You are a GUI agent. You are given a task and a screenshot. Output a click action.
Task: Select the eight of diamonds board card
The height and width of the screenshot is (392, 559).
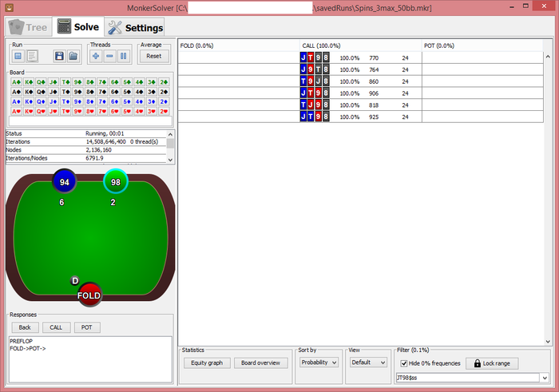point(90,101)
